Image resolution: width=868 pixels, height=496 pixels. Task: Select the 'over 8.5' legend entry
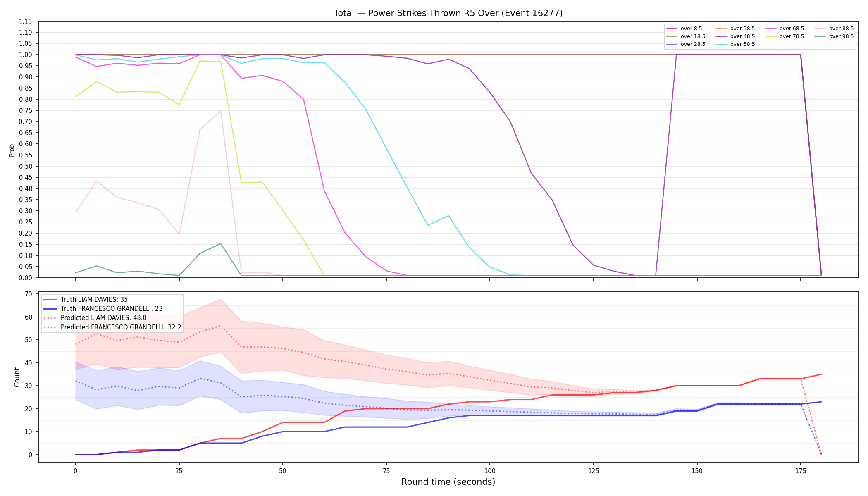click(x=684, y=29)
